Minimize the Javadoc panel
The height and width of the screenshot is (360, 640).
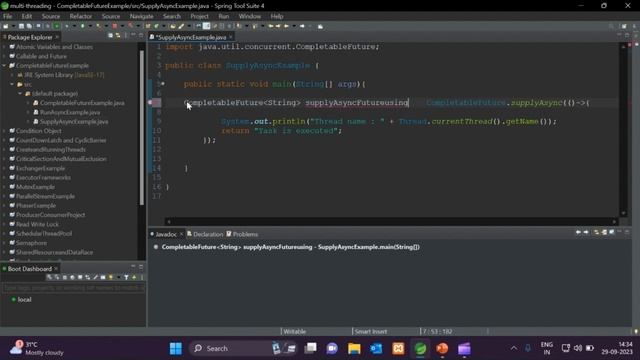[619, 232]
